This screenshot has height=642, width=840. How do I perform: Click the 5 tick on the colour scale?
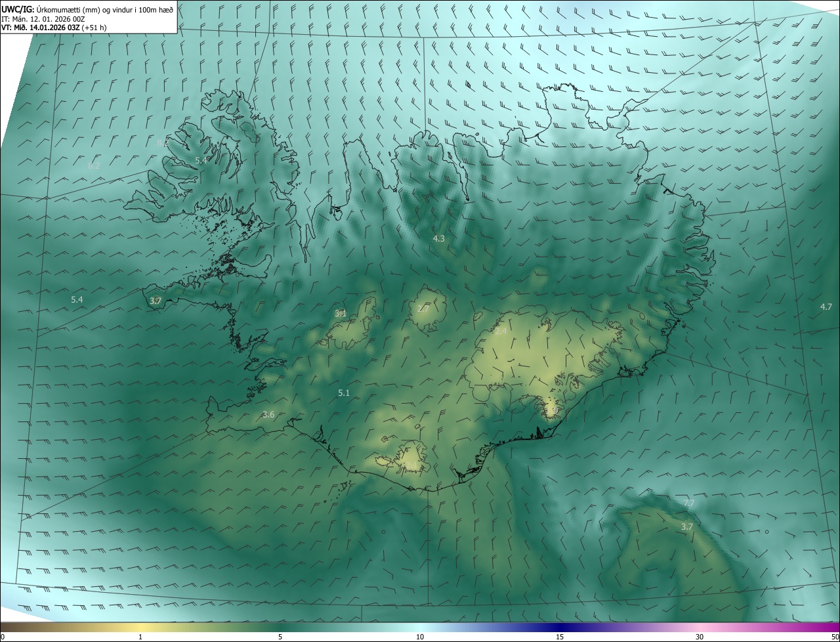(280, 637)
